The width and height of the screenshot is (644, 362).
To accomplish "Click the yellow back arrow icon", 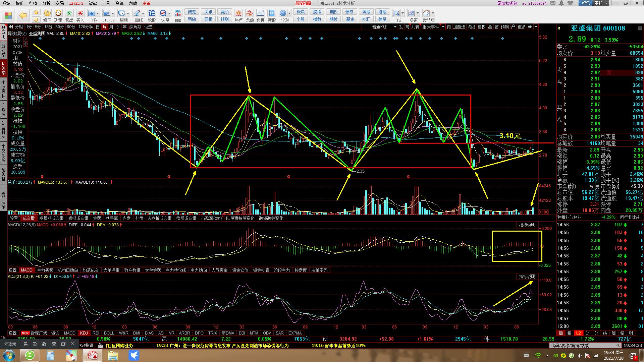I will [x=23, y=15].
